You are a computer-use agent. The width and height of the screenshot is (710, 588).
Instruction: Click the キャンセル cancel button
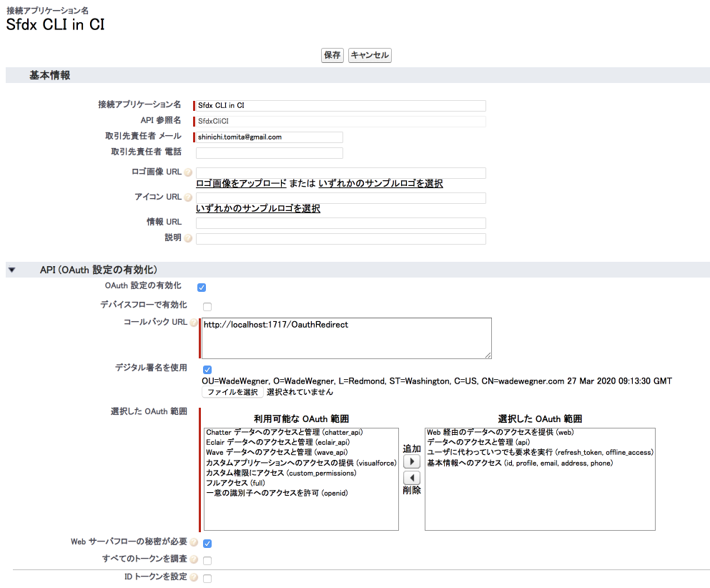(x=370, y=55)
